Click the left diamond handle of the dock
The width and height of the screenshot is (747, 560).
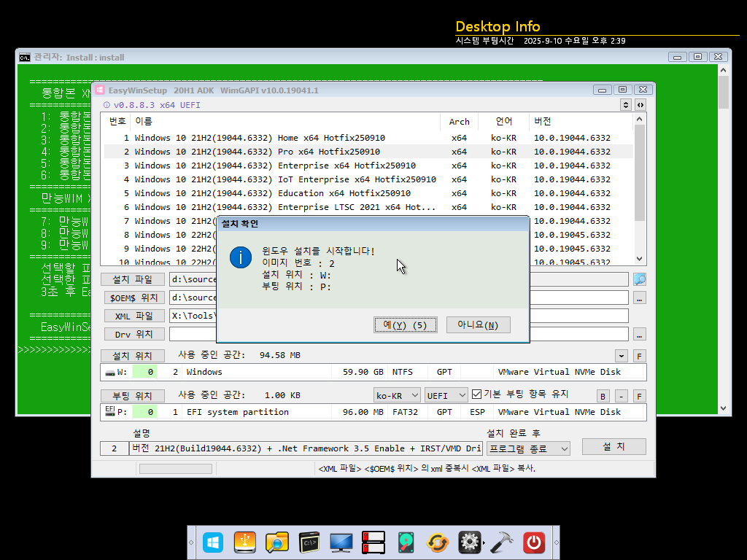[191, 542]
